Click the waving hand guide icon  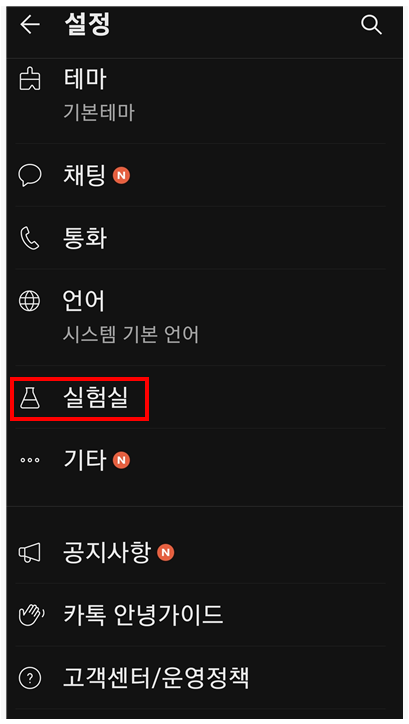[31, 615]
